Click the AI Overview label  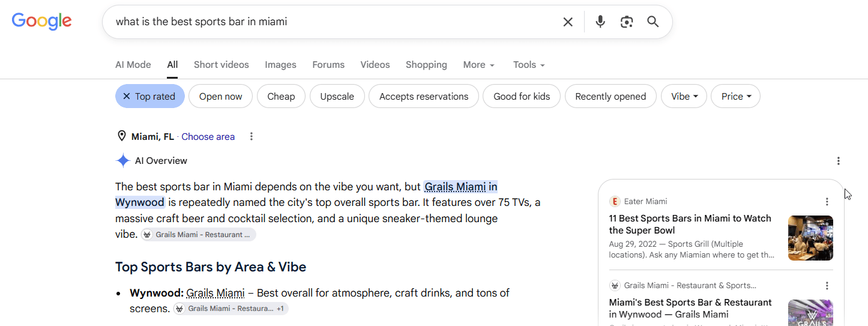coord(161,161)
